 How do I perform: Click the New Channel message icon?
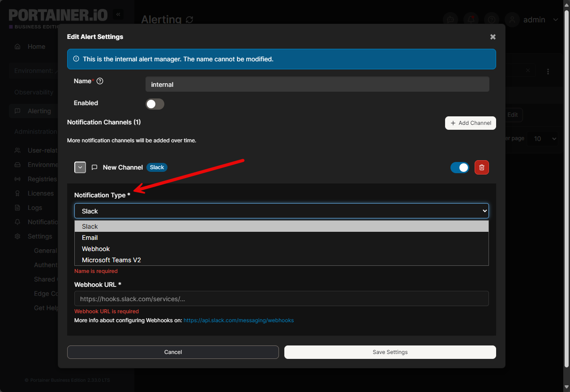tap(94, 167)
